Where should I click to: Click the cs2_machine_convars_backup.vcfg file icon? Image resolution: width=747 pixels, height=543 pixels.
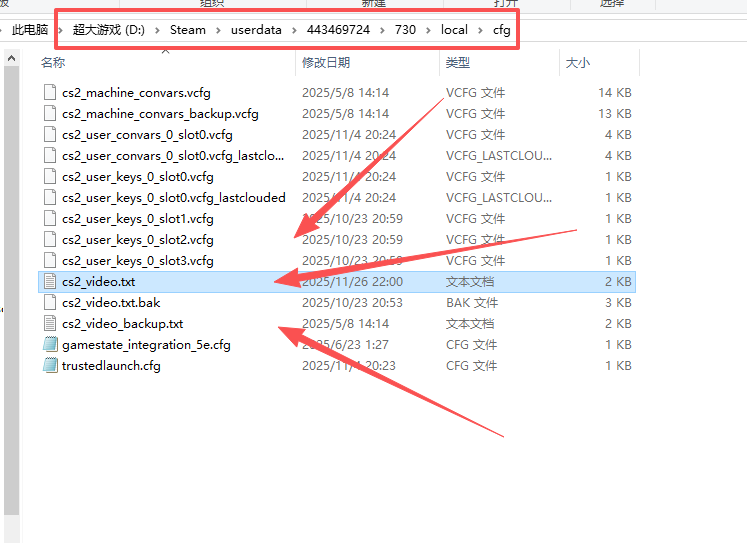pyautogui.click(x=50, y=114)
